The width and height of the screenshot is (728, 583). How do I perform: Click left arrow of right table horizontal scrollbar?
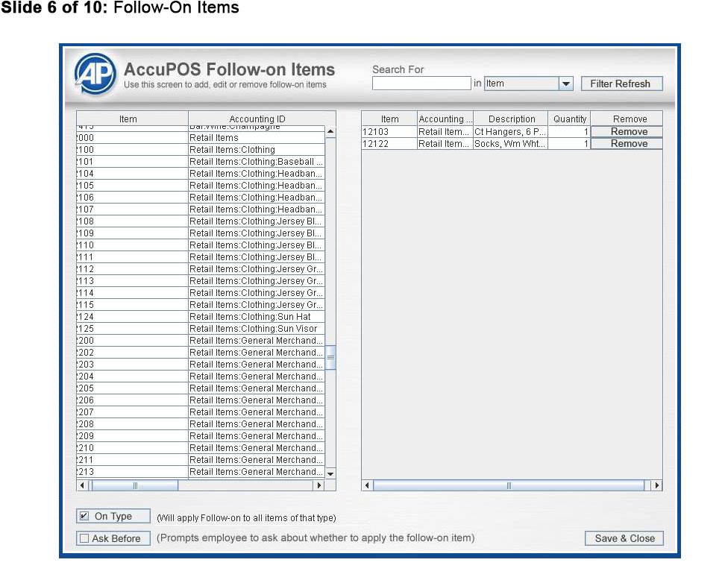[x=367, y=485]
